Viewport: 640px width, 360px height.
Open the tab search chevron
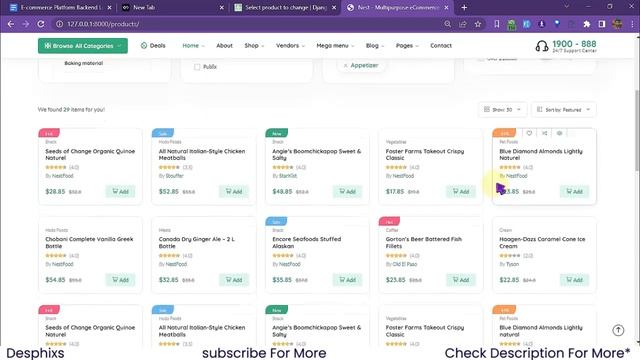(567, 7)
